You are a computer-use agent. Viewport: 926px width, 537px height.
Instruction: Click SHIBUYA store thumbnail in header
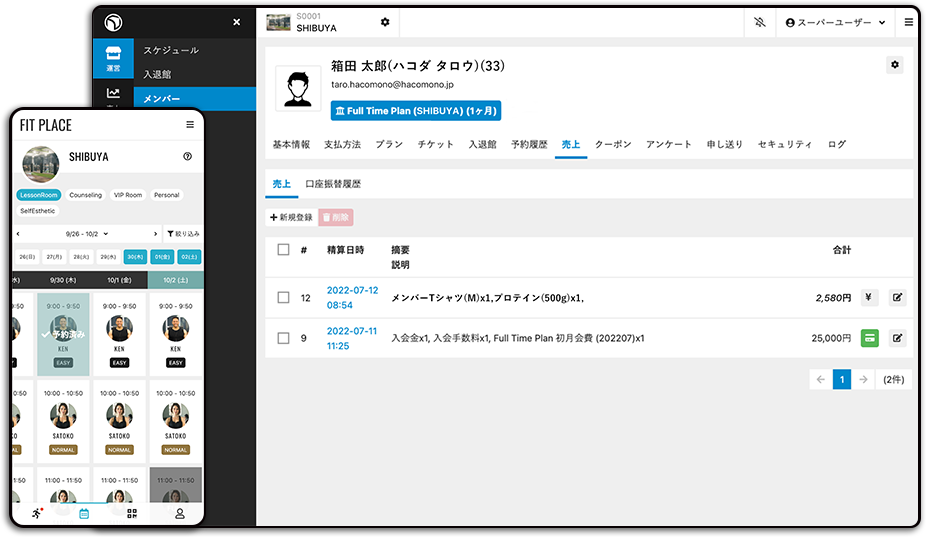click(x=279, y=22)
